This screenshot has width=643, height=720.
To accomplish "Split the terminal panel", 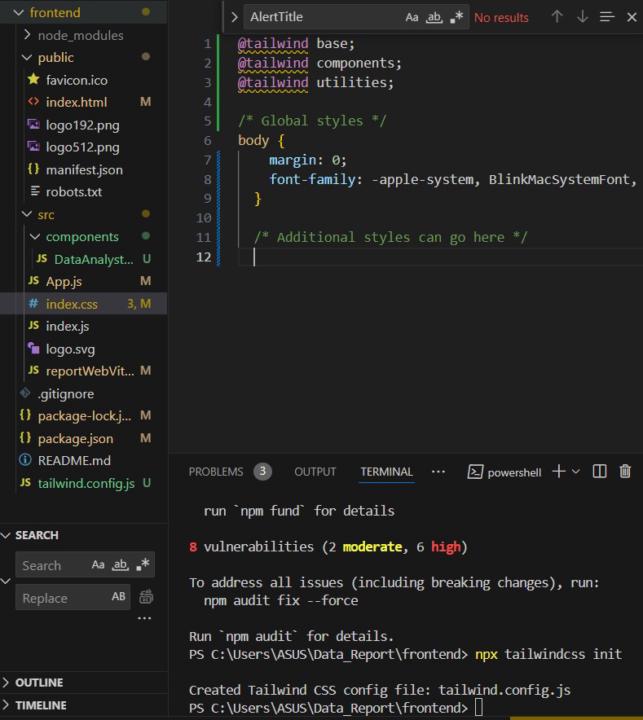I will pos(600,472).
